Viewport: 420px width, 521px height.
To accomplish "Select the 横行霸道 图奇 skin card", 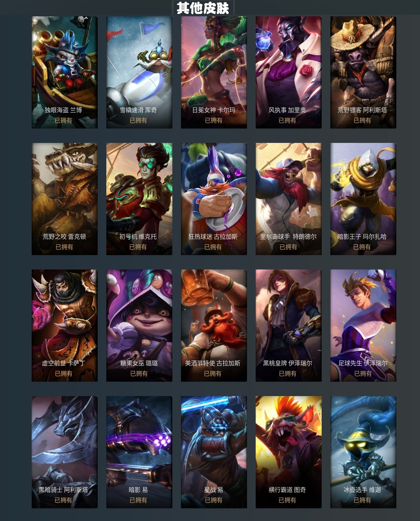I will 289,452.
